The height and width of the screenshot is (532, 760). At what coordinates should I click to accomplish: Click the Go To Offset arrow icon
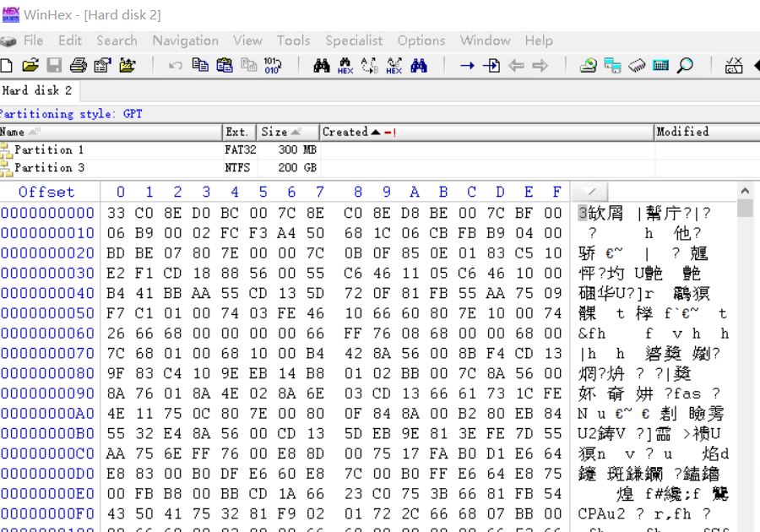tap(467, 65)
